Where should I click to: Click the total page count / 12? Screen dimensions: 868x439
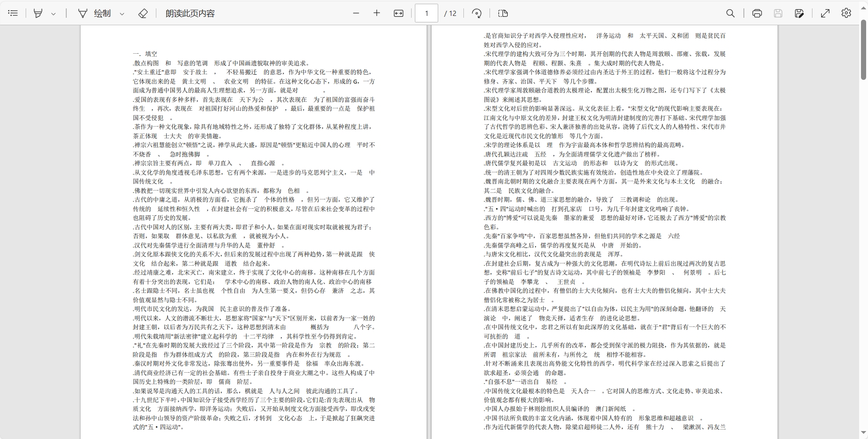[x=450, y=13]
